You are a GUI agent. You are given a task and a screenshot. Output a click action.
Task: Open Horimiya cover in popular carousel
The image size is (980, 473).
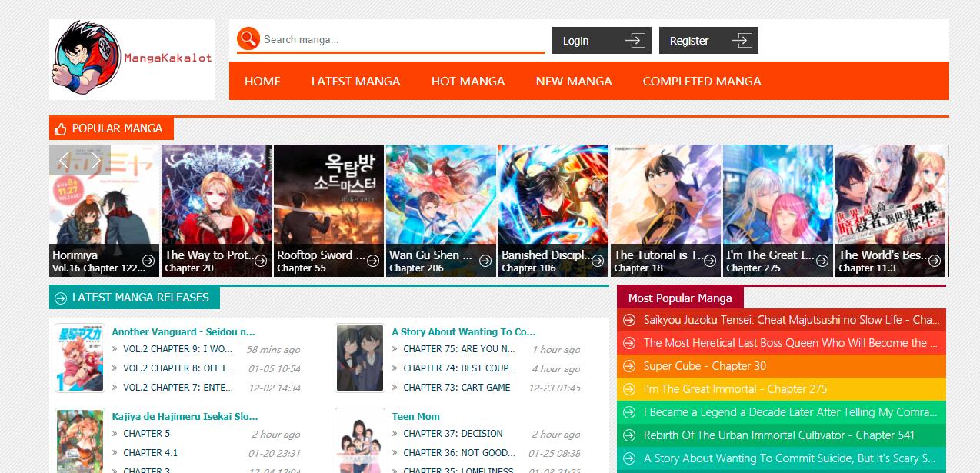104,210
